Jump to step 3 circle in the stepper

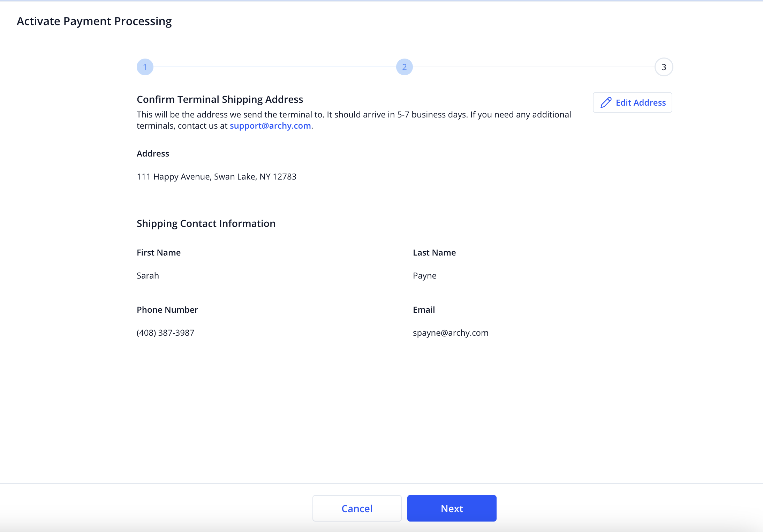(664, 67)
